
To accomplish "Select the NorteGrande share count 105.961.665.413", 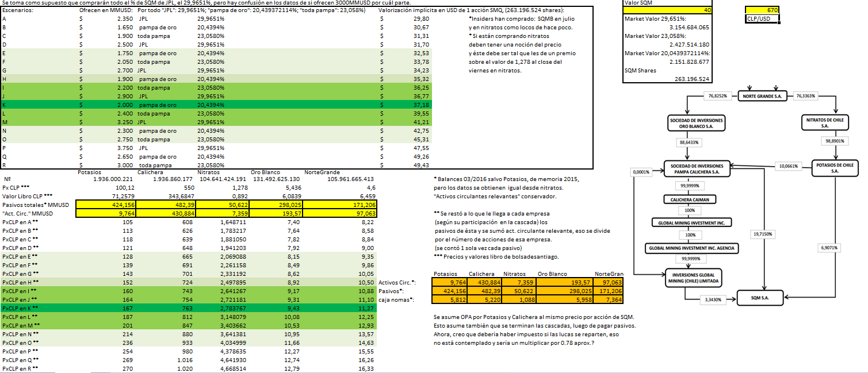I will (x=351, y=179).
